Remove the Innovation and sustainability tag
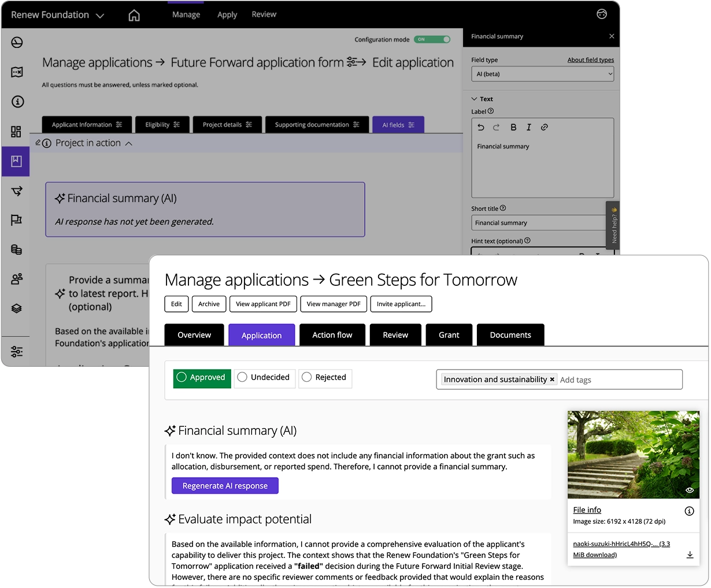Viewport: 711px width, 588px height. coord(552,379)
